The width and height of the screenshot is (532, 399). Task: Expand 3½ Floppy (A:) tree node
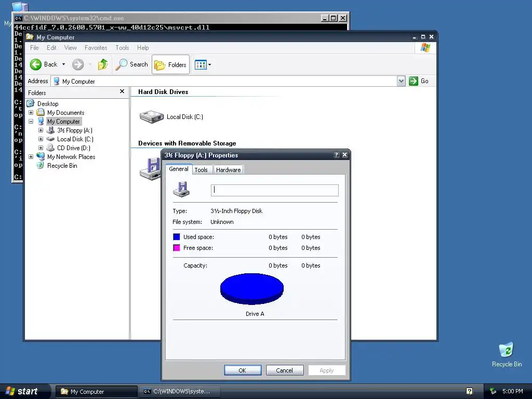coord(41,130)
